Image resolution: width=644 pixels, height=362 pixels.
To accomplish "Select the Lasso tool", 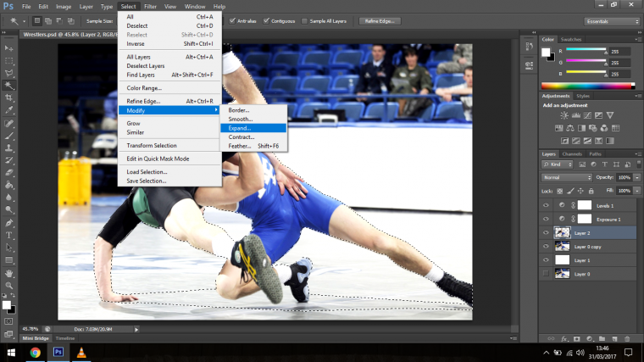I will [9, 73].
